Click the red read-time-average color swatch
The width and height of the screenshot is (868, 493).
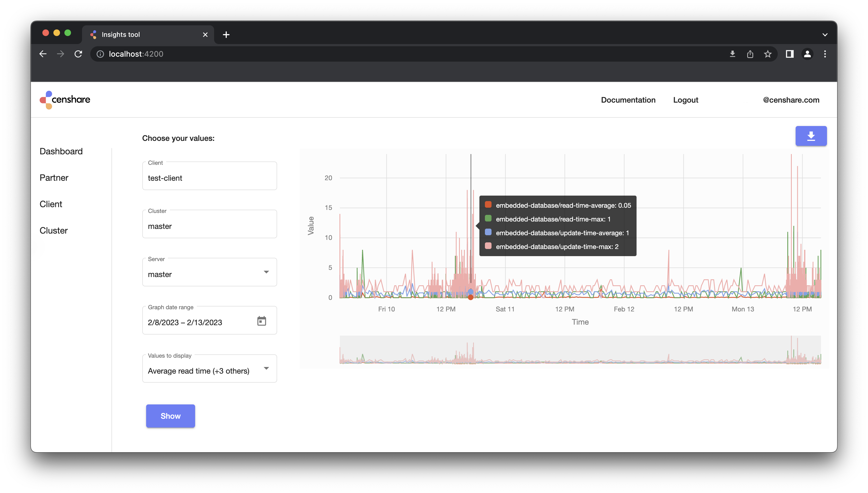(x=488, y=204)
